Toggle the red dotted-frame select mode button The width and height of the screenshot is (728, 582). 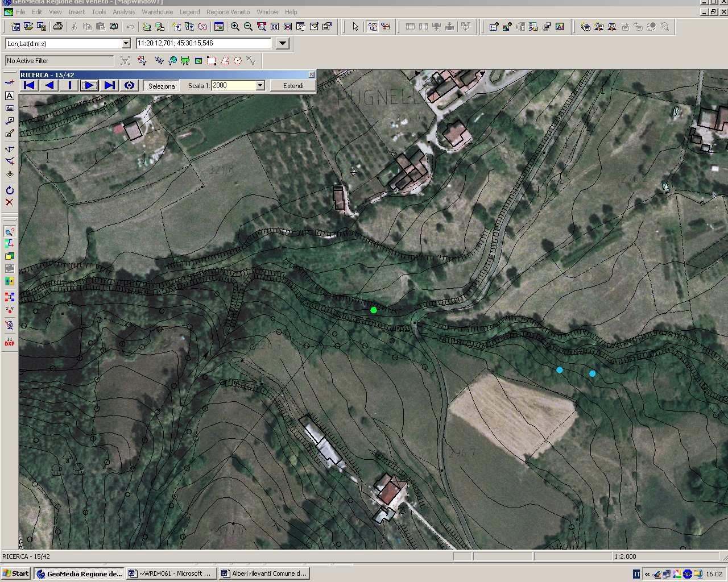(x=386, y=26)
